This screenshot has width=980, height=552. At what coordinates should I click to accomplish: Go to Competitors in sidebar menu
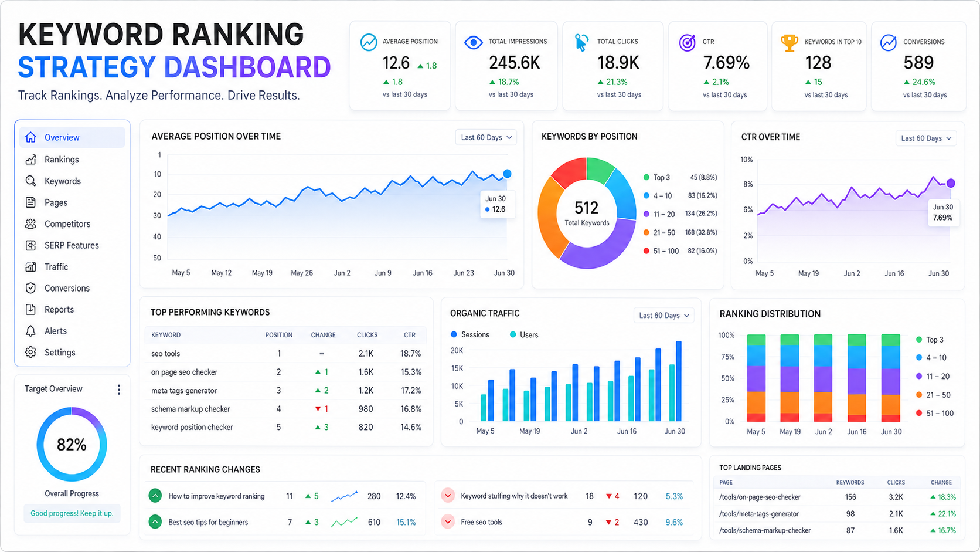pos(67,223)
